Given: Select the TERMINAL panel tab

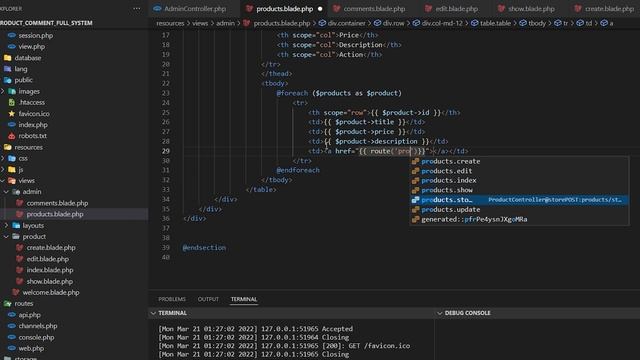Looking at the screenshot, I should 244,299.
